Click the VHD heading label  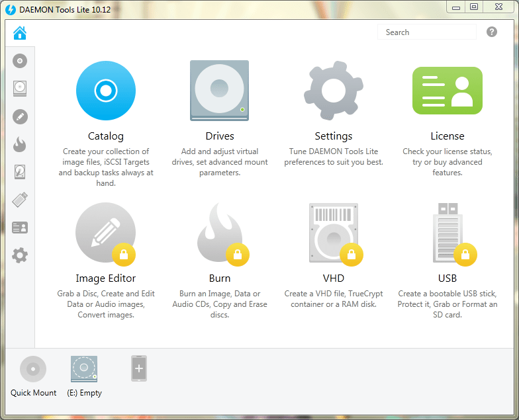click(x=334, y=278)
